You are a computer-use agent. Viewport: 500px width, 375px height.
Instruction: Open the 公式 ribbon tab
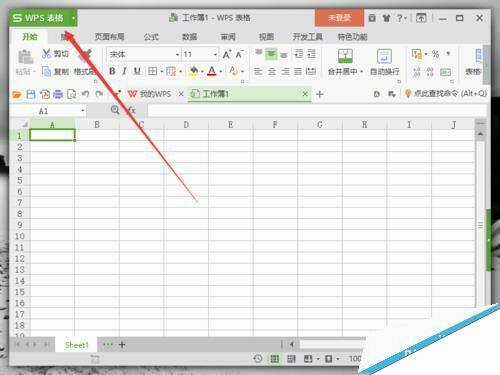tap(151, 37)
